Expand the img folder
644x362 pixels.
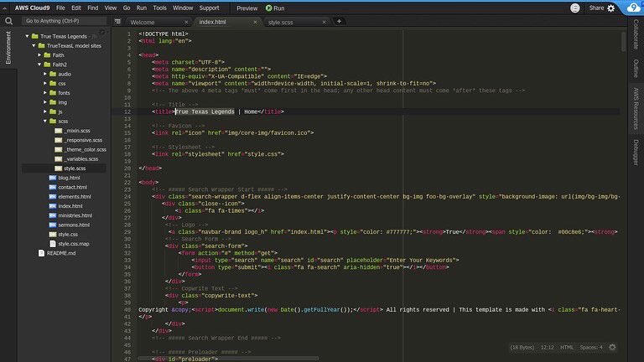coord(45,102)
